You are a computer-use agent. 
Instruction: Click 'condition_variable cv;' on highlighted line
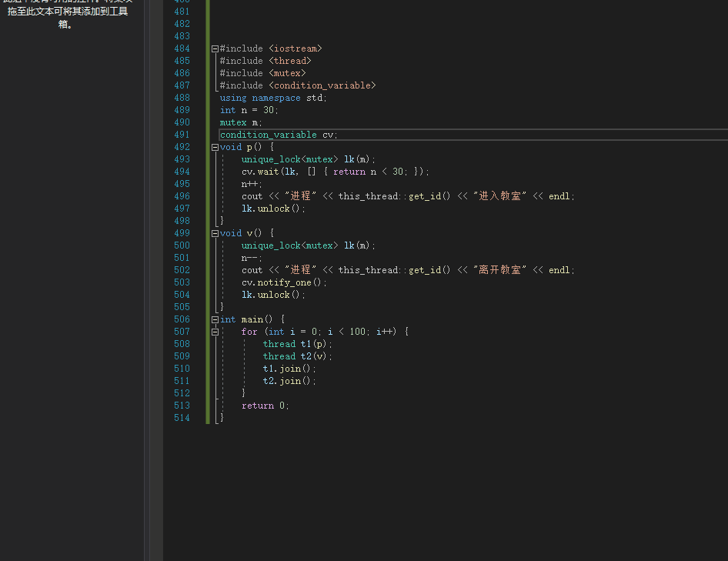[x=279, y=135]
